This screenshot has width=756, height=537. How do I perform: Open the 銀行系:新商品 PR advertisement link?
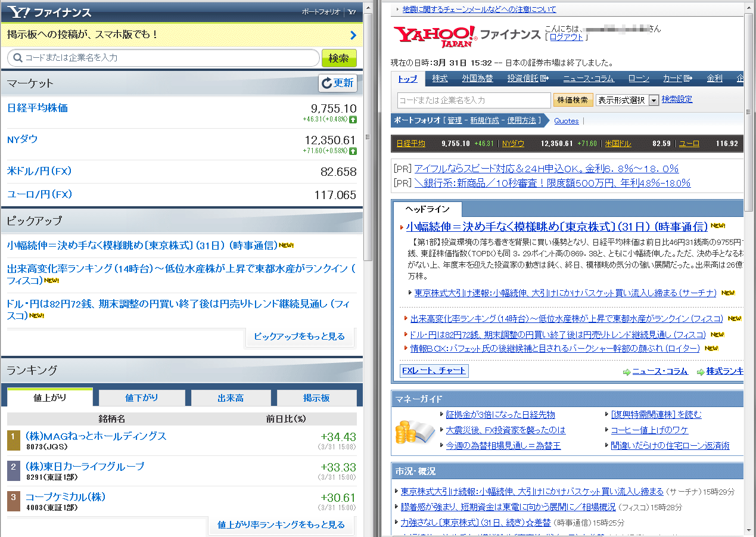(x=552, y=183)
